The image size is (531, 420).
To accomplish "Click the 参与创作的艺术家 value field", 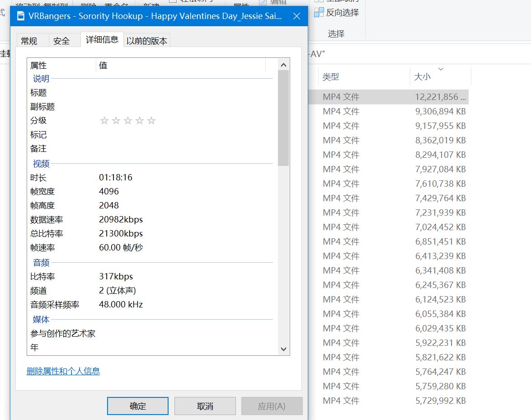I will (185, 333).
